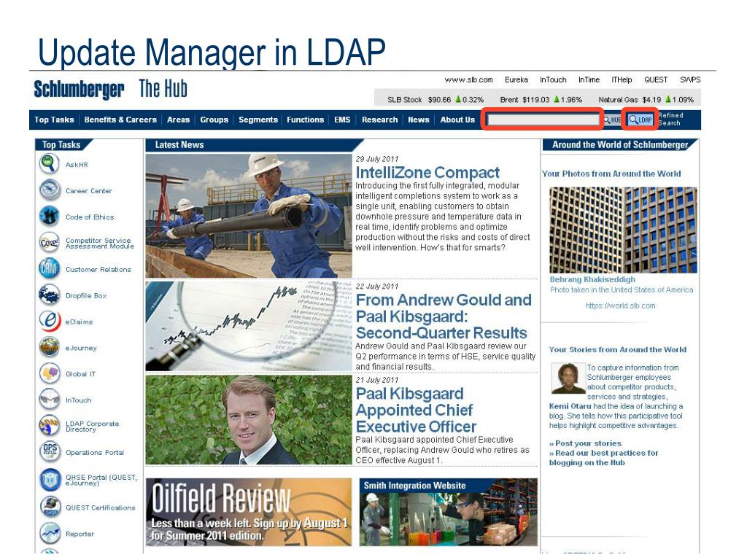
Task: Open the Eureka top link
Action: pos(516,79)
